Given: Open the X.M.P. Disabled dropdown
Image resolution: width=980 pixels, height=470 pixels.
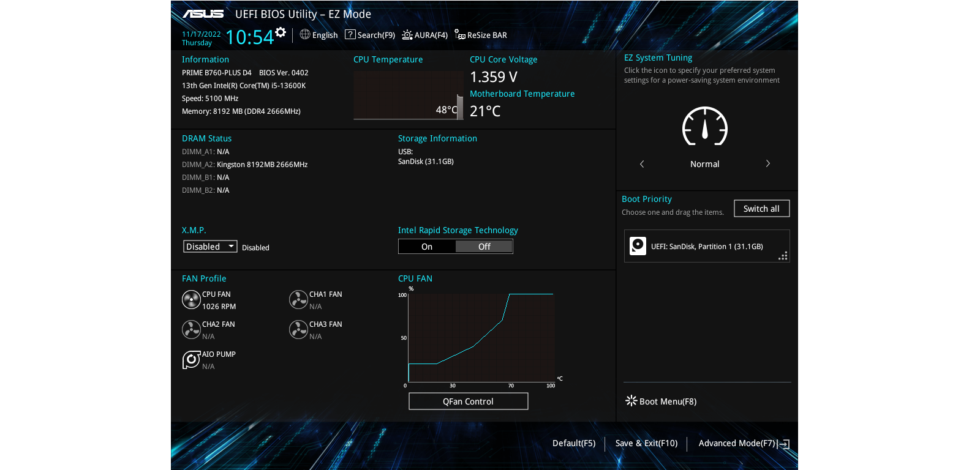Looking at the screenshot, I should pos(210,247).
